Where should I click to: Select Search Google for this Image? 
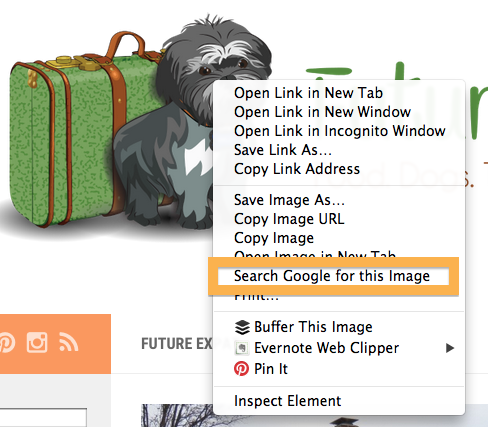point(333,276)
